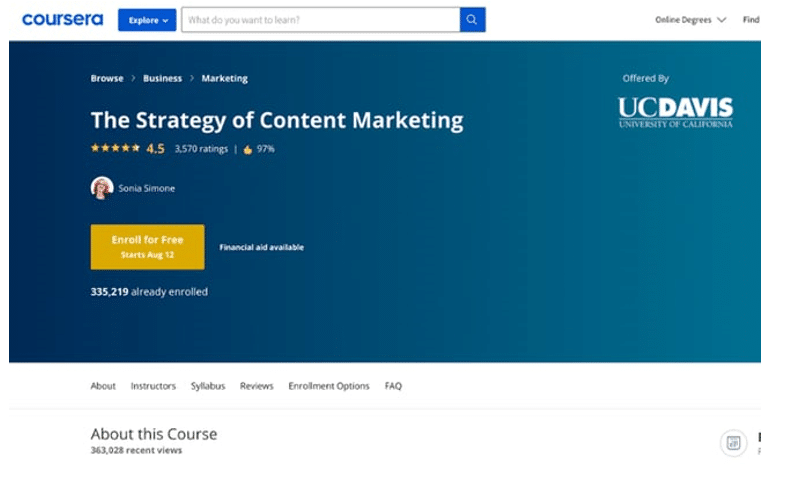
Task: Expand the Online Degrees dropdown
Action: (x=690, y=20)
